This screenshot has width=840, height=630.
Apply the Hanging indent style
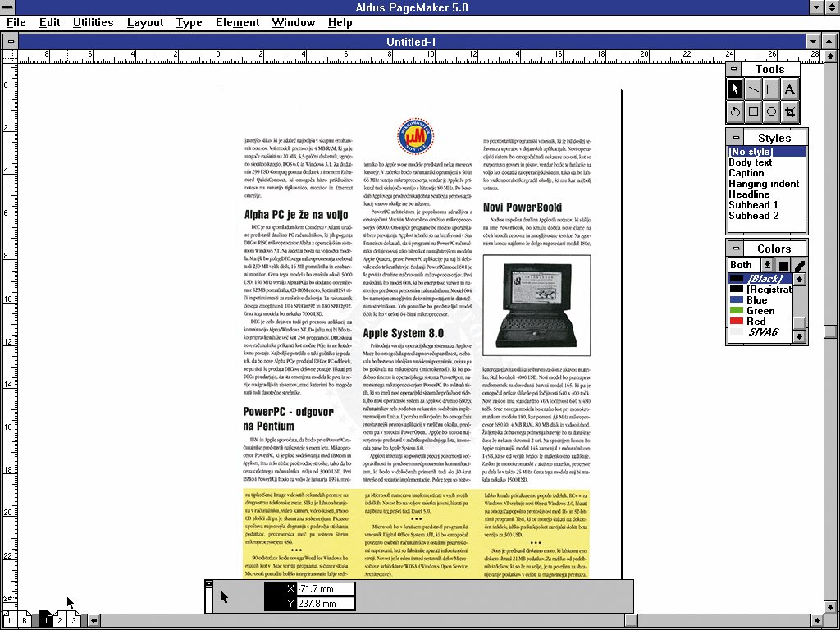click(x=767, y=184)
